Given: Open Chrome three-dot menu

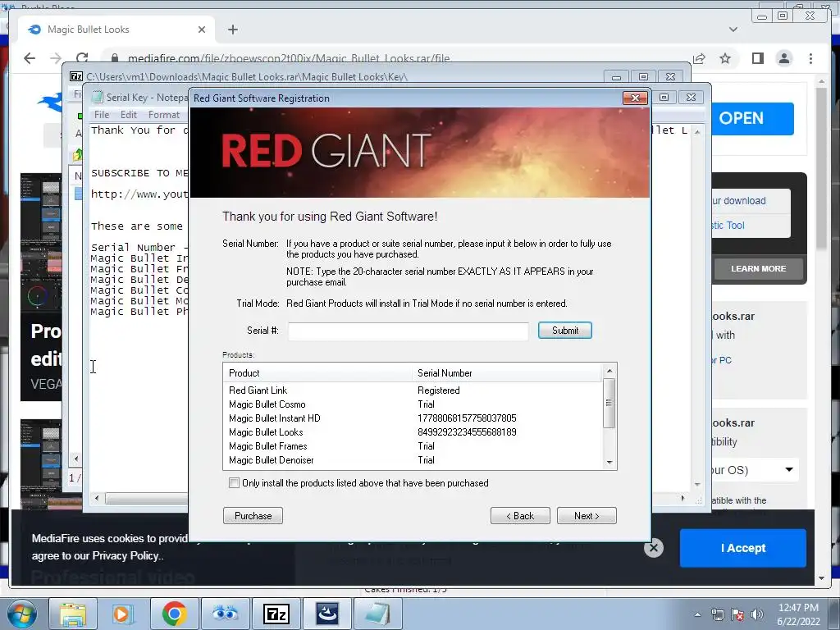Looking at the screenshot, I should [810, 58].
